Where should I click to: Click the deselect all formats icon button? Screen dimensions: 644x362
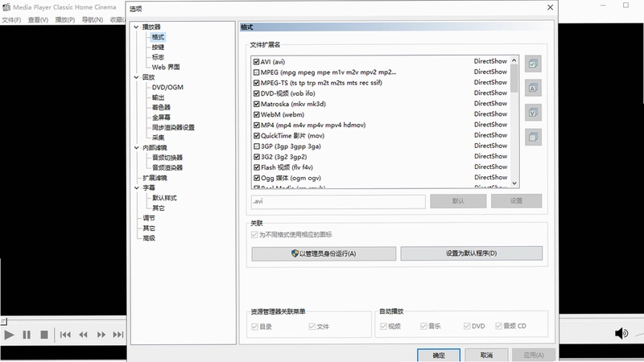[x=533, y=137]
